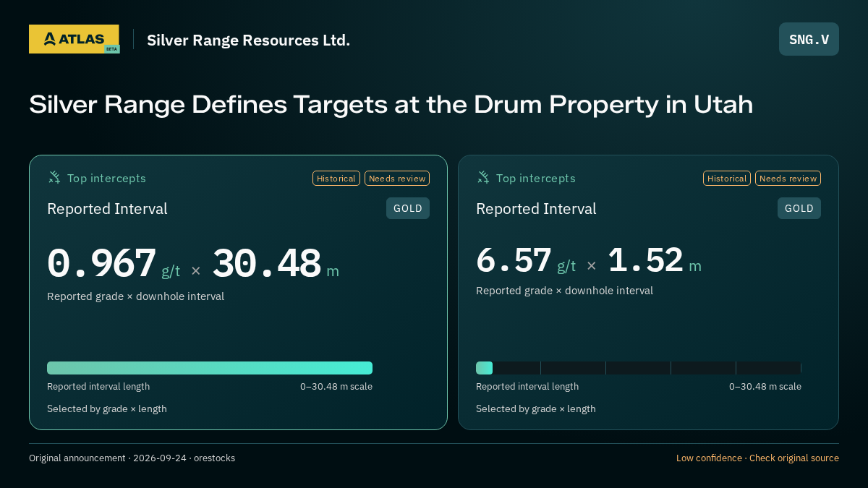Viewport: 868px width, 488px height.
Task: Click the short interval length bar in the 1.52 m card
Action: point(484,368)
